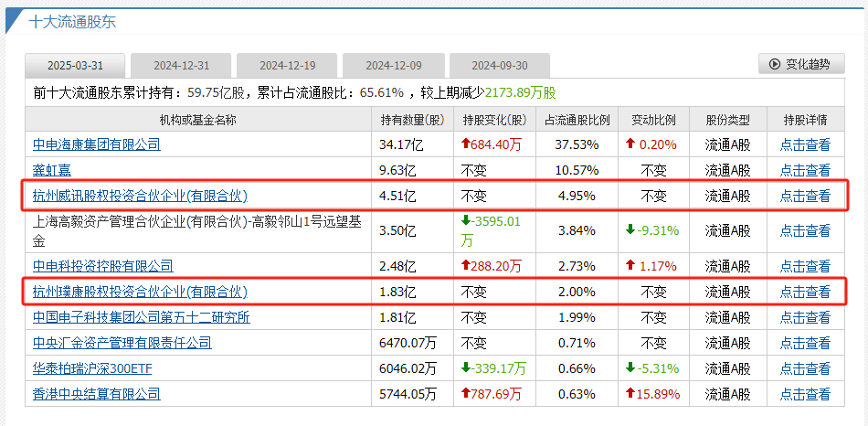Open 华泰柏瑞沪深300ETF link
868x426 pixels.
coord(92,368)
